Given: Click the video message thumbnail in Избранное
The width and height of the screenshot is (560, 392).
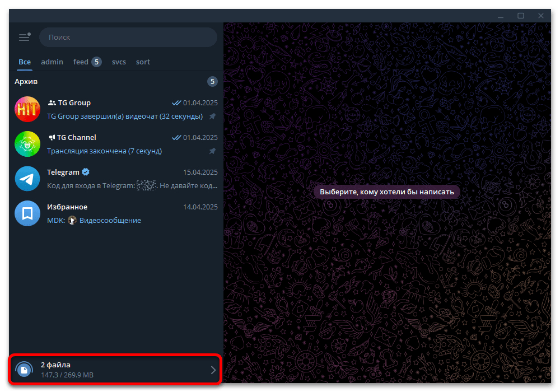Looking at the screenshot, I should tap(72, 220).
